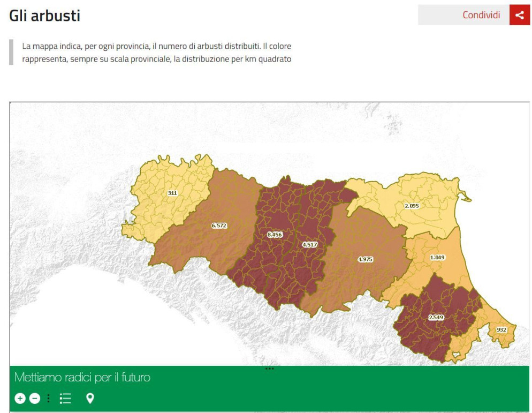532x413 pixels.
Task: Click the 'Gli arbusti' heading
Action: point(45,16)
